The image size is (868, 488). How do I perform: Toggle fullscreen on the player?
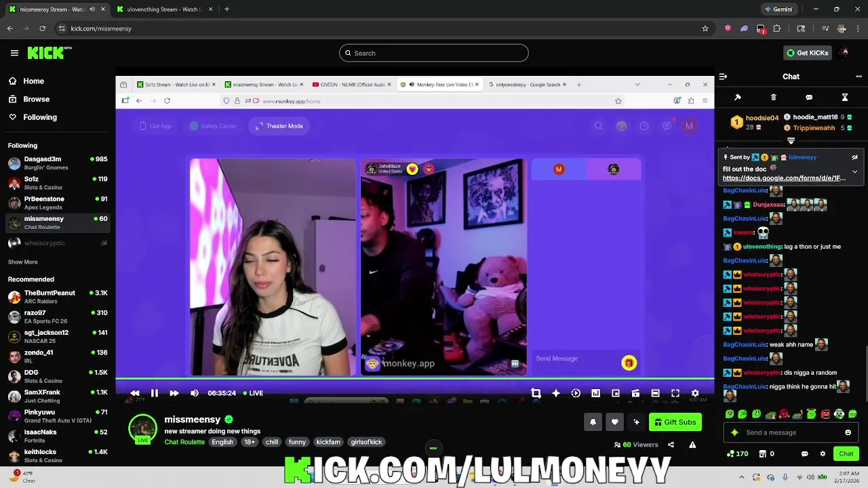coord(675,393)
